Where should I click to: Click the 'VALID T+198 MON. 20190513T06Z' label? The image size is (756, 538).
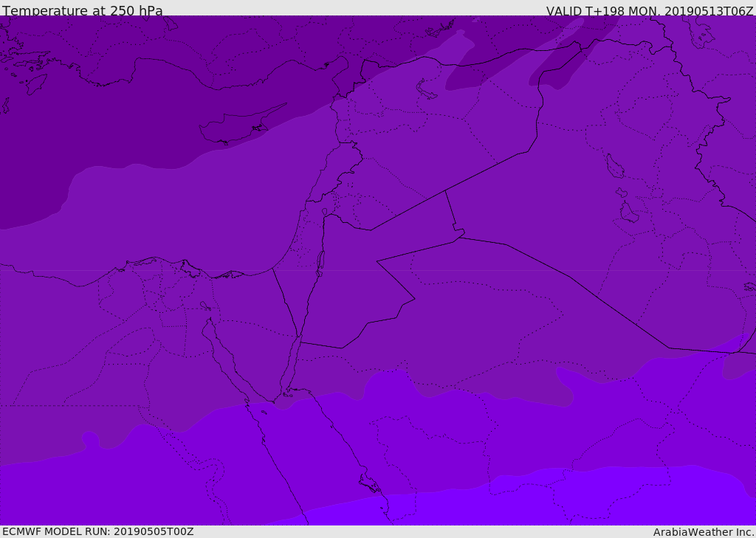(650, 10)
